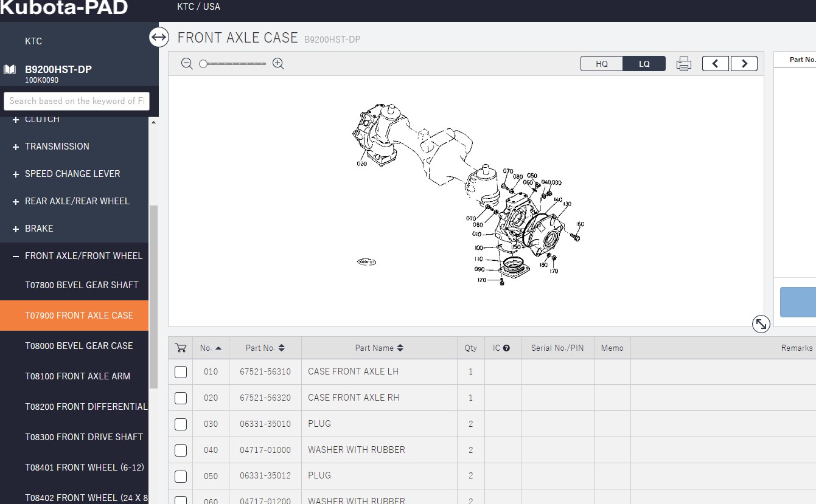Switch diagram to HQ quality

click(x=601, y=64)
